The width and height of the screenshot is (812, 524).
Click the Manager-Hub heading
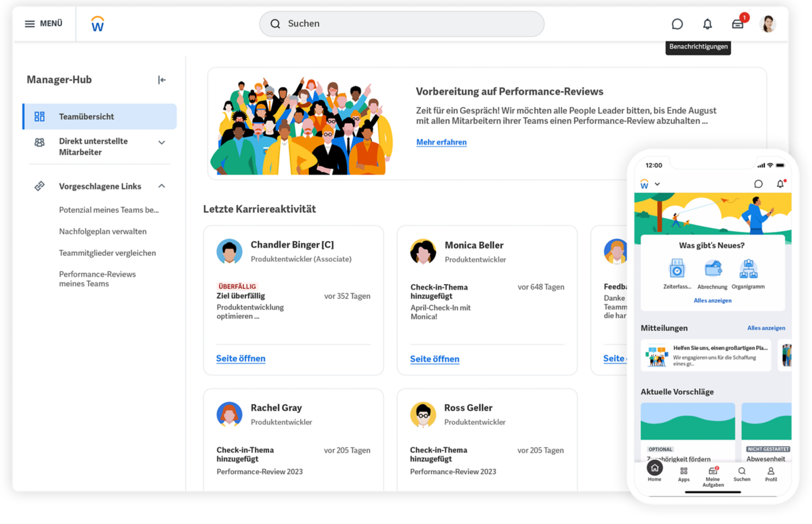[x=59, y=80]
